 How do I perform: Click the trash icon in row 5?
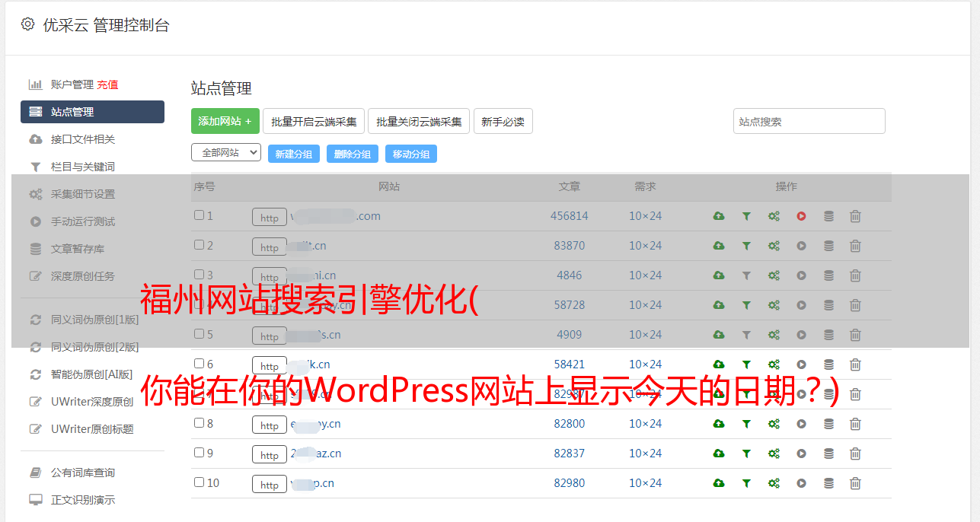(x=855, y=335)
